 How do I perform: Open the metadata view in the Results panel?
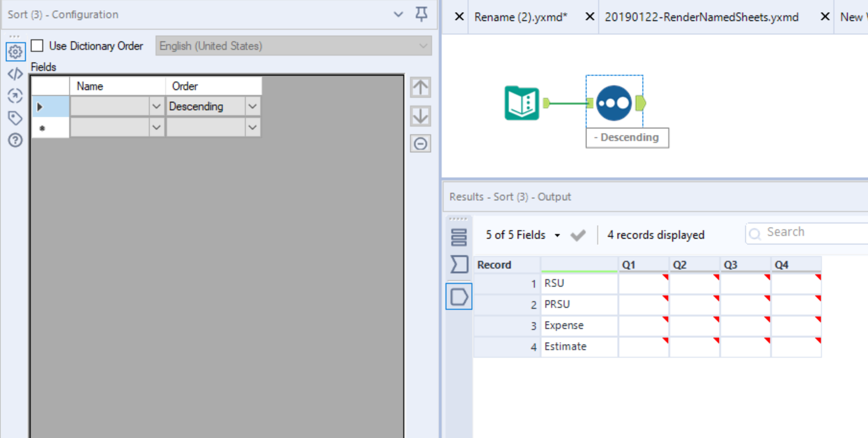coord(458,264)
